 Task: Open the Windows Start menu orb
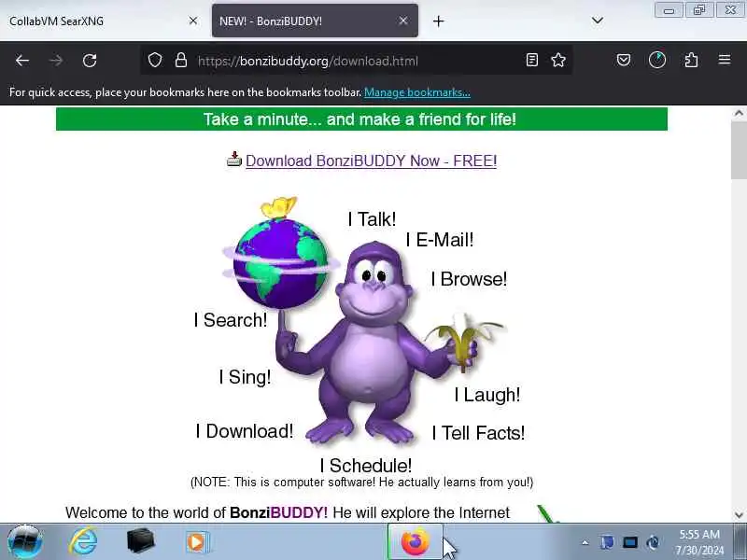25,542
